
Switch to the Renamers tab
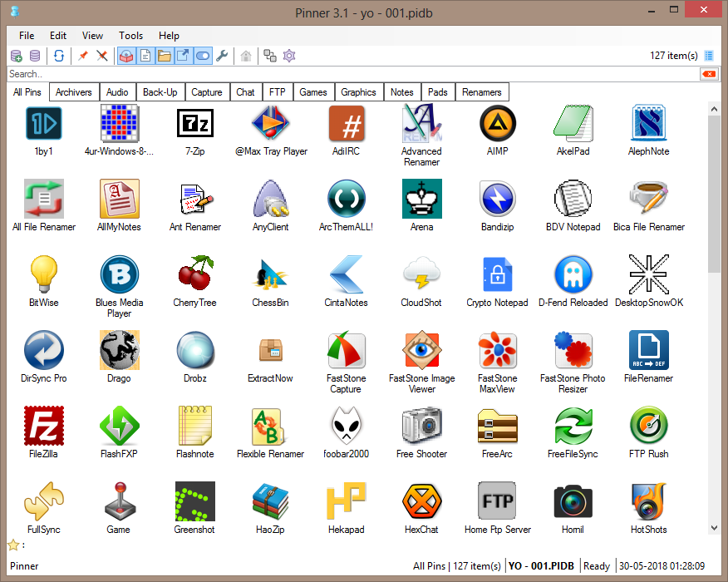point(482,92)
